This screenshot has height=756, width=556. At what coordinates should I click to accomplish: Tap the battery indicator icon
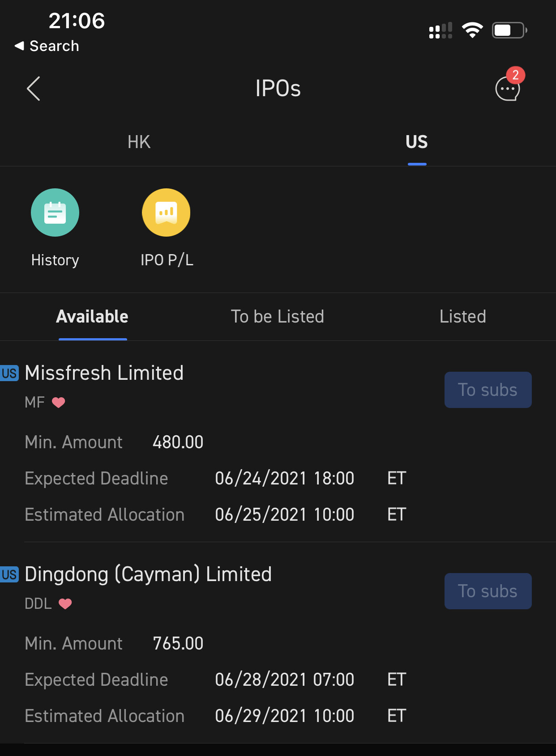[x=509, y=30]
